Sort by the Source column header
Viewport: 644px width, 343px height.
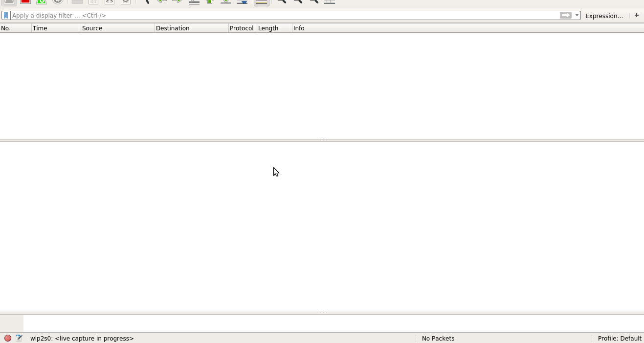coord(118,28)
